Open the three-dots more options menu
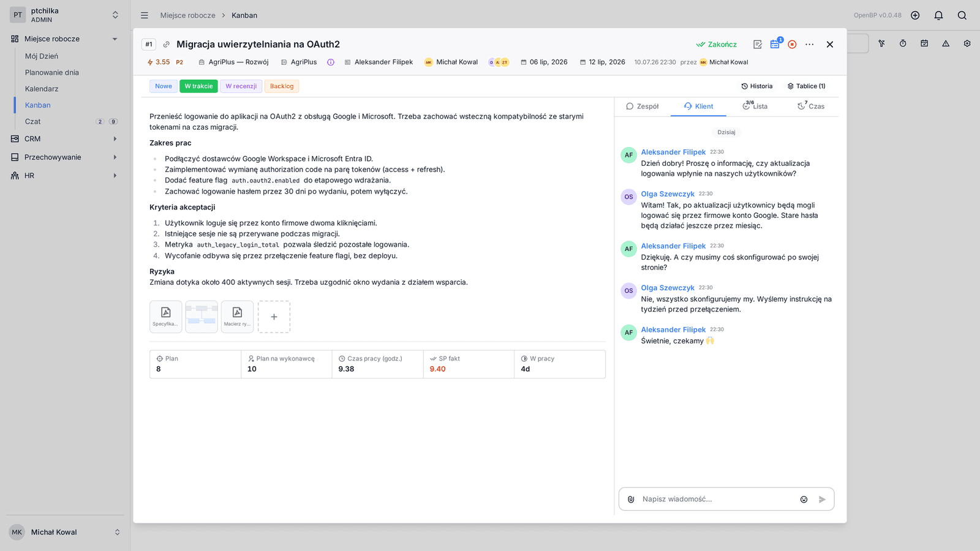Screen dimensions: 980x551 (810, 44)
